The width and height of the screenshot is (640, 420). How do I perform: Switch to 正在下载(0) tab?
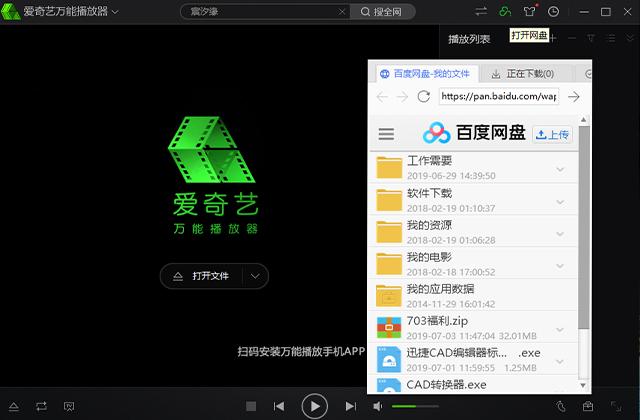pyautogui.click(x=523, y=74)
